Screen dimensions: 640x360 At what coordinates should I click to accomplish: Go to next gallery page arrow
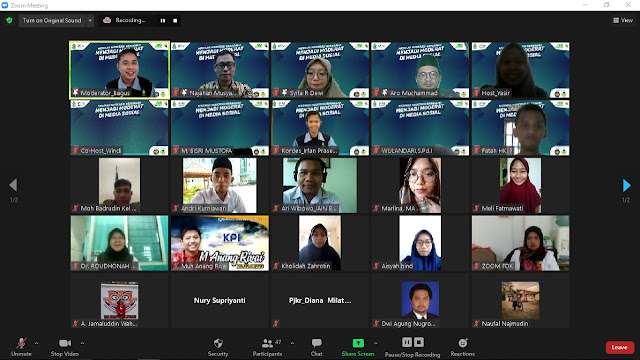point(627,185)
